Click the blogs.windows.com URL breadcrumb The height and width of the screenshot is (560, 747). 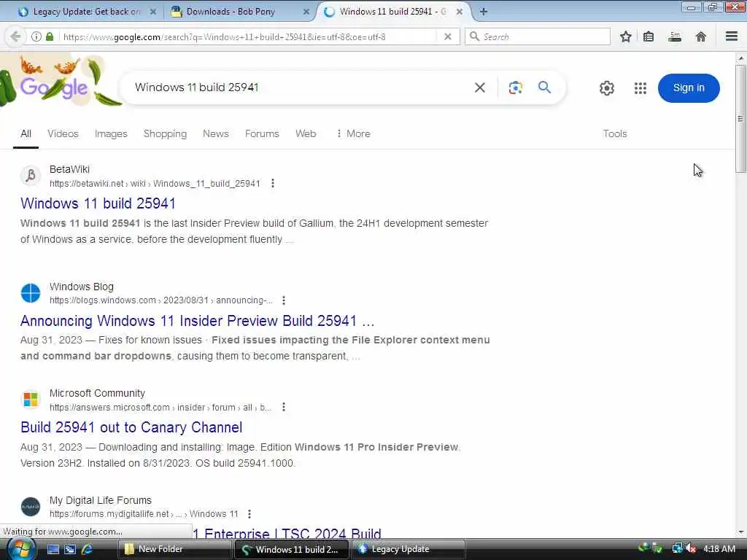point(161,300)
